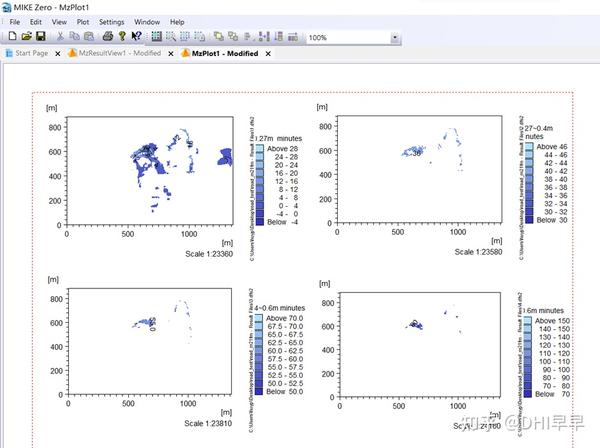Click the 100% zoom level field
600x448 pixels.
pos(348,37)
